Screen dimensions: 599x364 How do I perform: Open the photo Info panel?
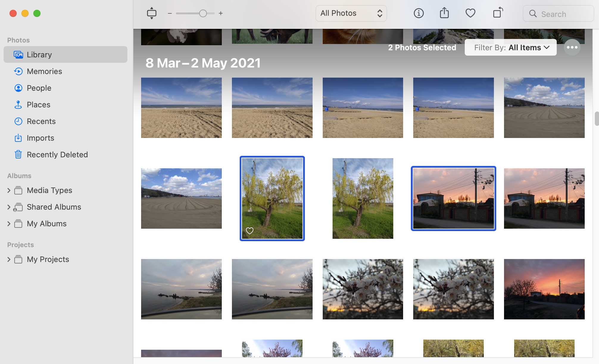(418, 13)
